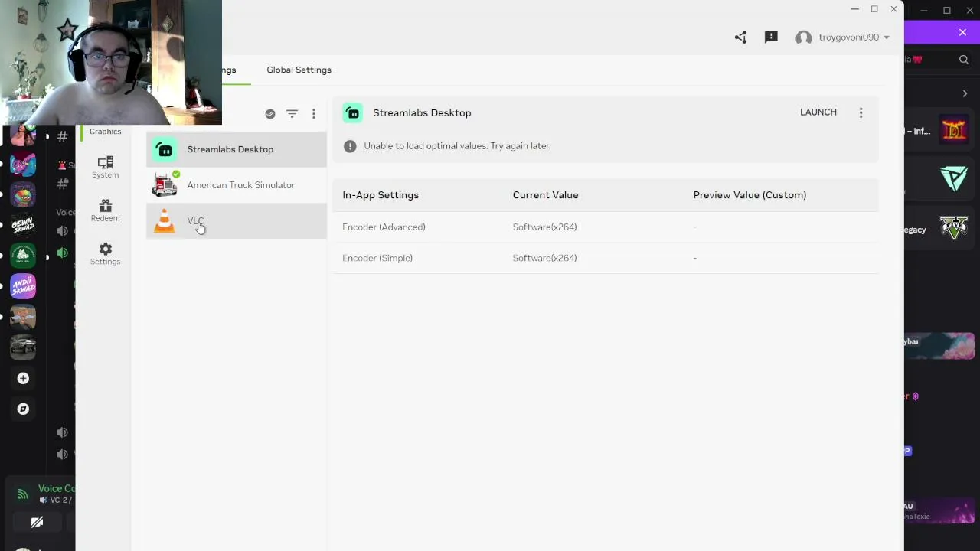Click Preview Value (Custom) column header
This screenshot has width=980, height=551.
coord(750,195)
